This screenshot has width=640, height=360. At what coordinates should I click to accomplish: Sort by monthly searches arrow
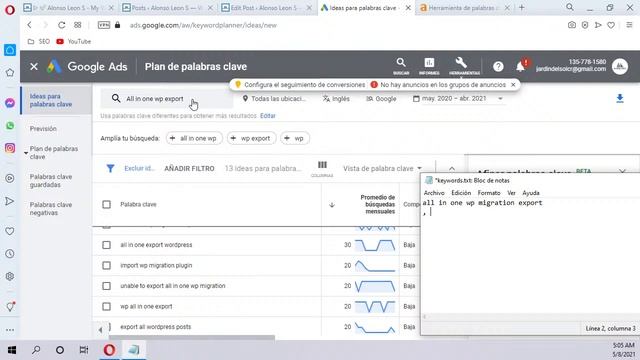point(332,205)
